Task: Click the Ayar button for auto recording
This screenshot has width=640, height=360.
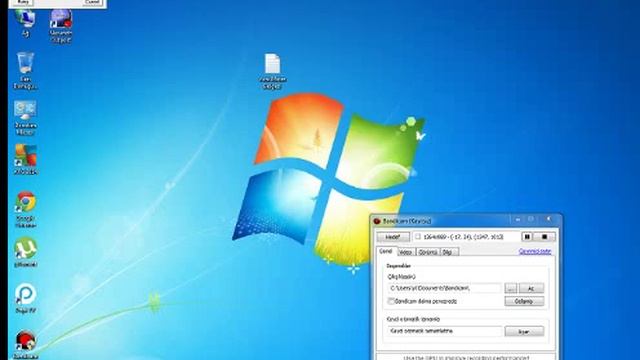Action: pyautogui.click(x=524, y=331)
